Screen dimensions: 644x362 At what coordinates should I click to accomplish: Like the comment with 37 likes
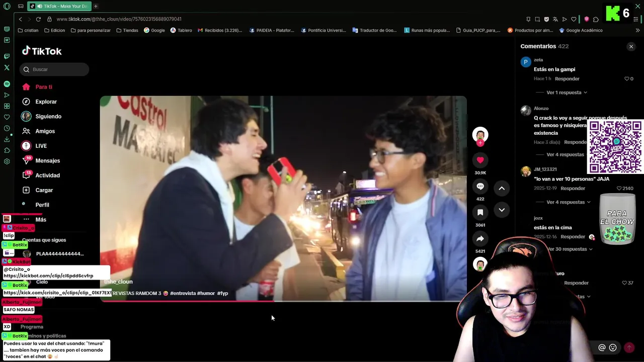624,283
